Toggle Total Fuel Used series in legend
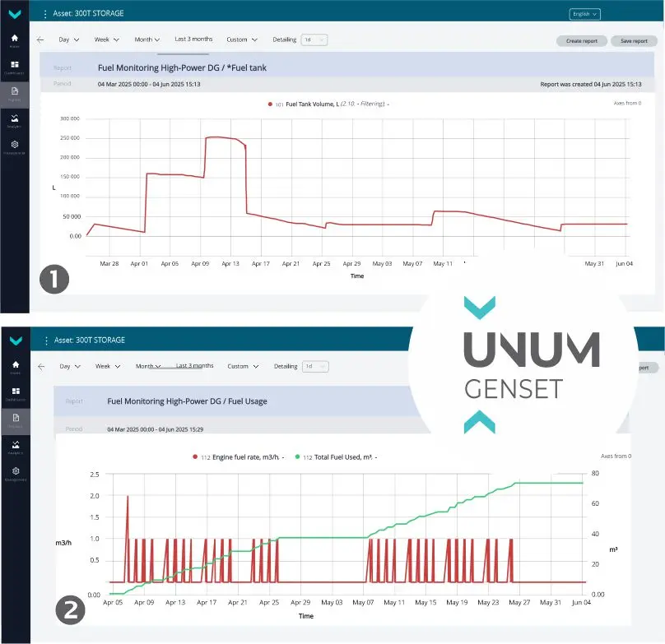The width and height of the screenshot is (665, 644). (340, 456)
